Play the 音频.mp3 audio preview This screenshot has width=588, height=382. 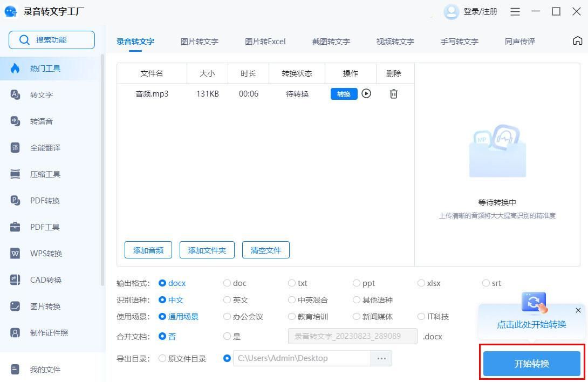366,93
